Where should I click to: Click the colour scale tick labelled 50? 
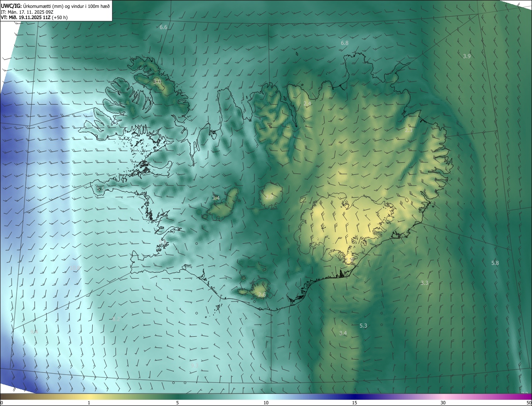[529, 403]
